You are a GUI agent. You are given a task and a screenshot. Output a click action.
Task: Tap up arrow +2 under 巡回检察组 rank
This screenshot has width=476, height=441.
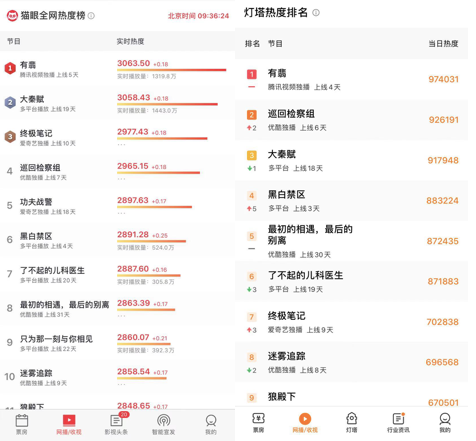252,128
